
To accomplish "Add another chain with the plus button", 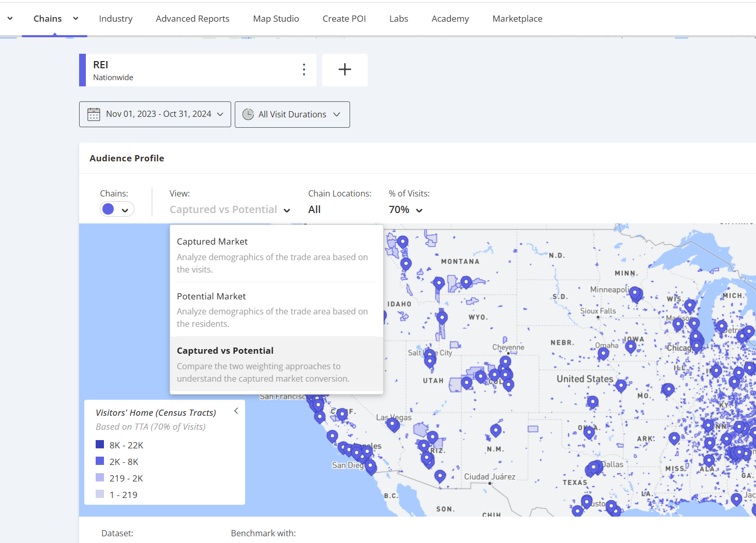I will point(345,70).
